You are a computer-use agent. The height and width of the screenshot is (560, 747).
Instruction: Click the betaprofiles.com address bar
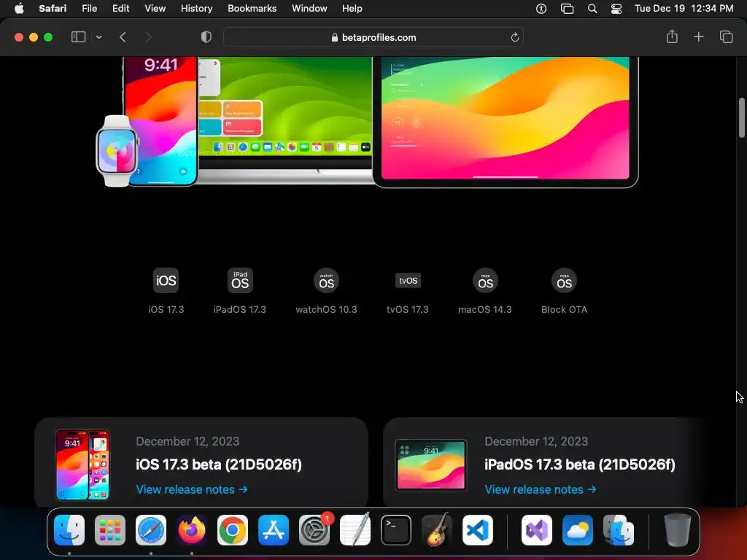373,37
